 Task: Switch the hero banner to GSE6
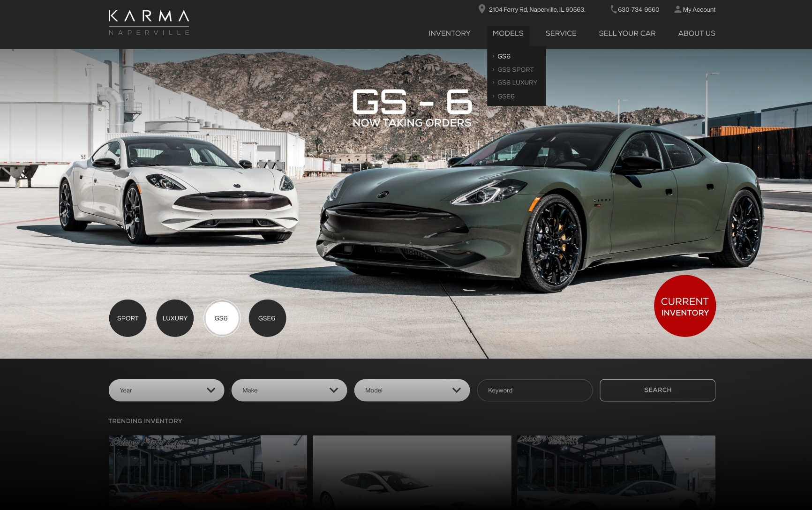(x=267, y=318)
